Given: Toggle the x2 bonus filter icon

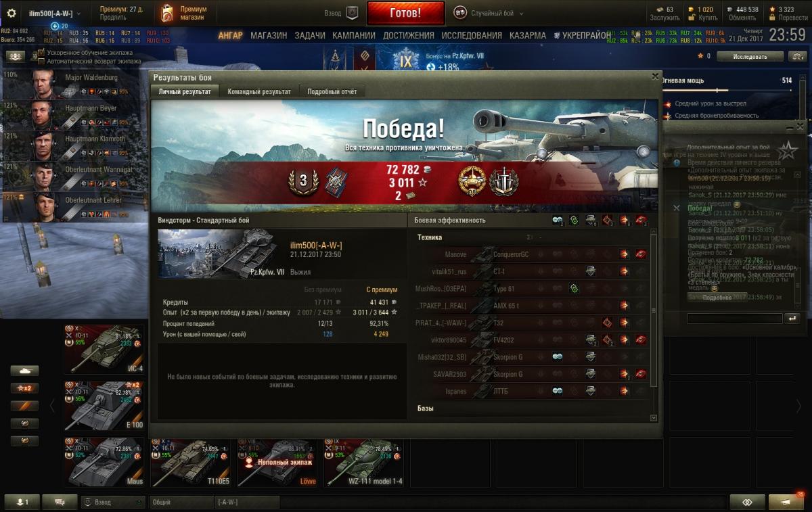Looking at the screenshot, I should 24,388.
